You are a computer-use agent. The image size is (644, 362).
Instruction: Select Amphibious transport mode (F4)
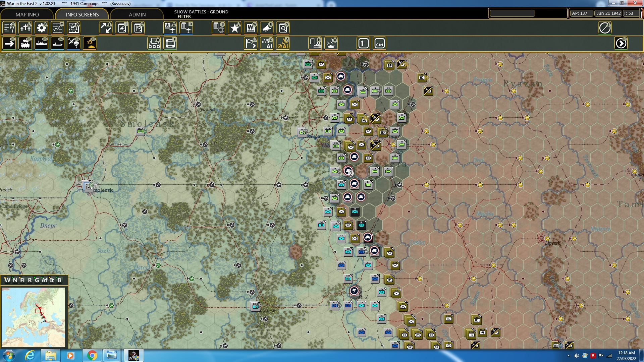57,43
